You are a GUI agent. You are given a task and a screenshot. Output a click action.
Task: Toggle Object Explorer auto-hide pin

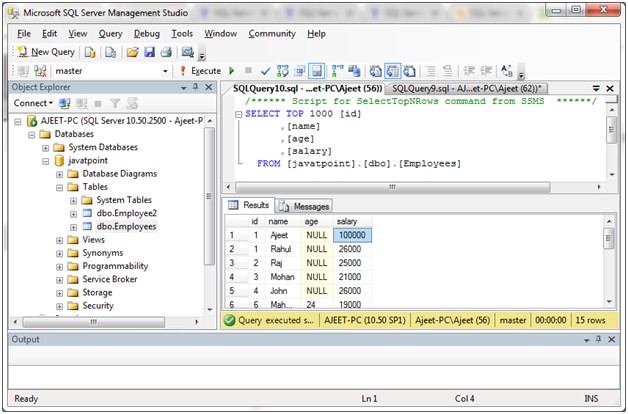click(x=195, y=87)
